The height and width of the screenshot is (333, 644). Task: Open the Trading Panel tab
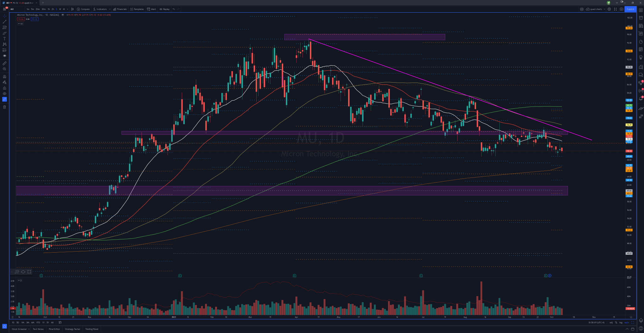point(92,329)
